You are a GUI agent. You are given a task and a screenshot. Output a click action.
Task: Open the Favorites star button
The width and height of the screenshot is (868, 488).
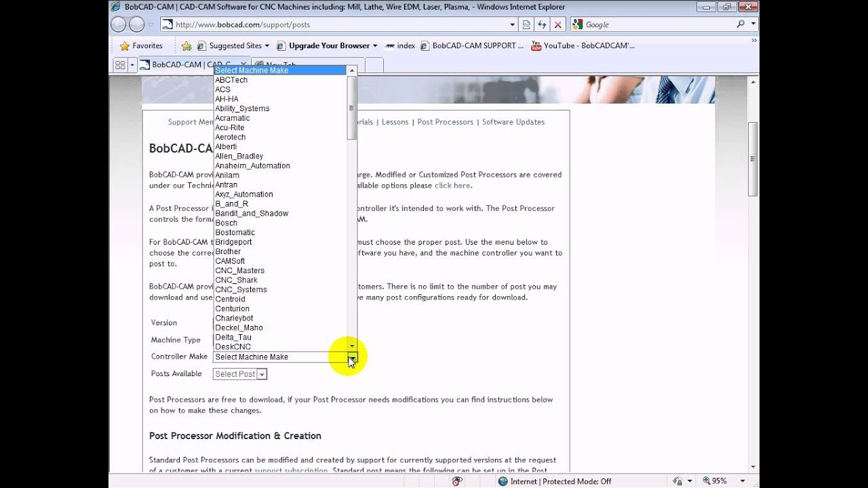(141, 45)
